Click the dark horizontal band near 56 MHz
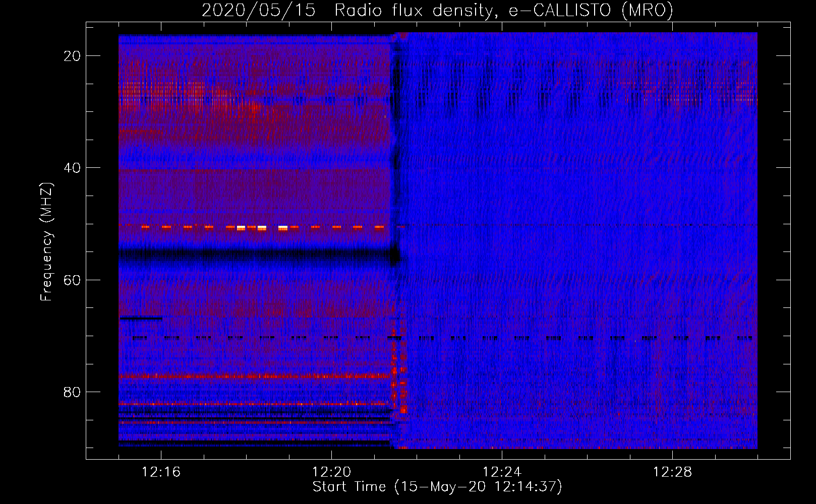816x504 pixels. coord(259,257)
